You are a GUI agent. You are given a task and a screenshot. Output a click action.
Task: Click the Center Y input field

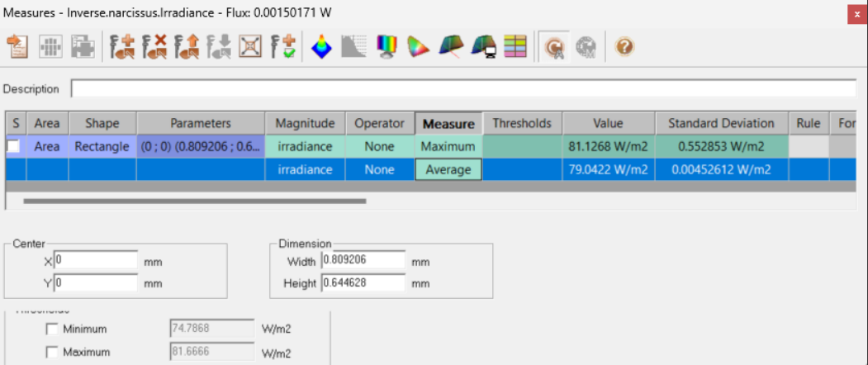click(96, 283)
